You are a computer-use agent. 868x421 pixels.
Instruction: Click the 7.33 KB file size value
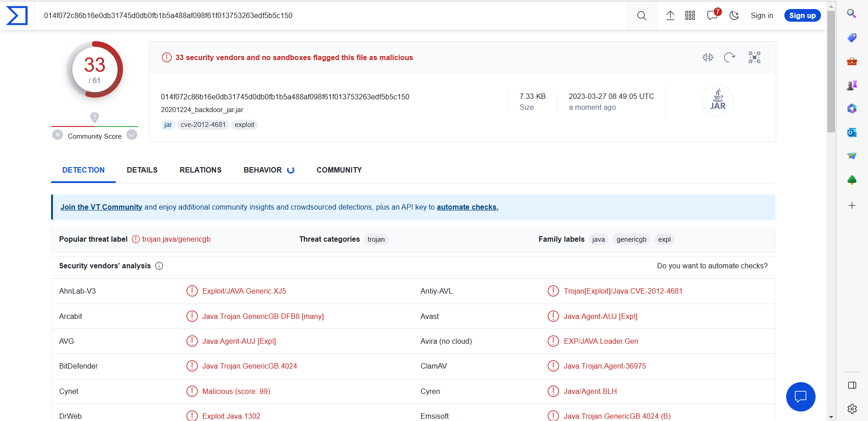tap(533, 96)
